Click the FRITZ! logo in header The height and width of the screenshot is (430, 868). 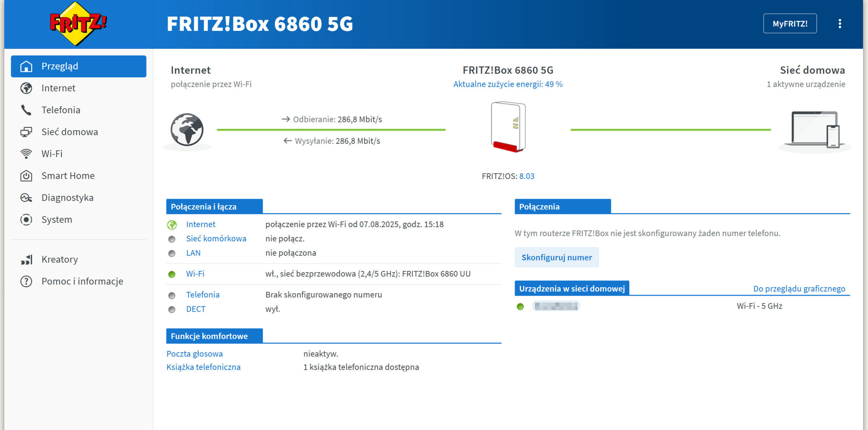[x=78, y=24]
